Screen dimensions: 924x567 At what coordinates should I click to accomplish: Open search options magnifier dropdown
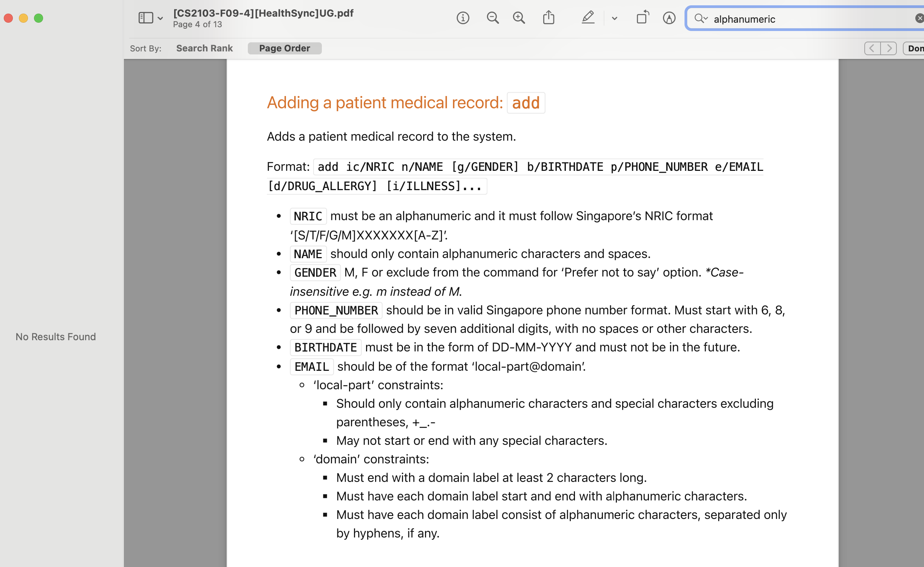pos(701,18)
